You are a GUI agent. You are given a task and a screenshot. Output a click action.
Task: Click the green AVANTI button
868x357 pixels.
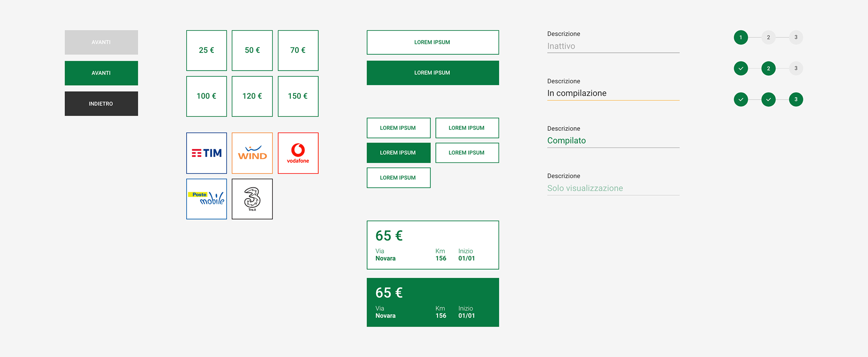tap(101, 73)
